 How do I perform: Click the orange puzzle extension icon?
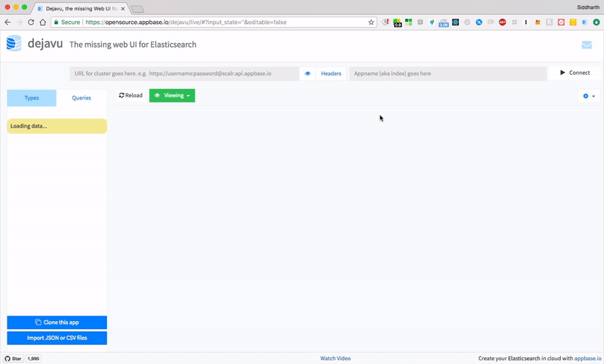coord(538,23)
